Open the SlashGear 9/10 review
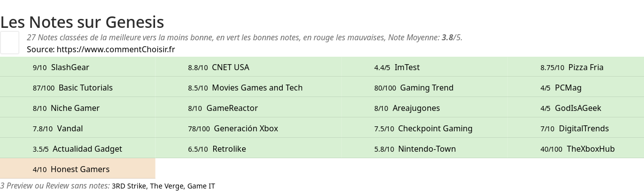Viewport: 644px width, 191px height. 78,67
